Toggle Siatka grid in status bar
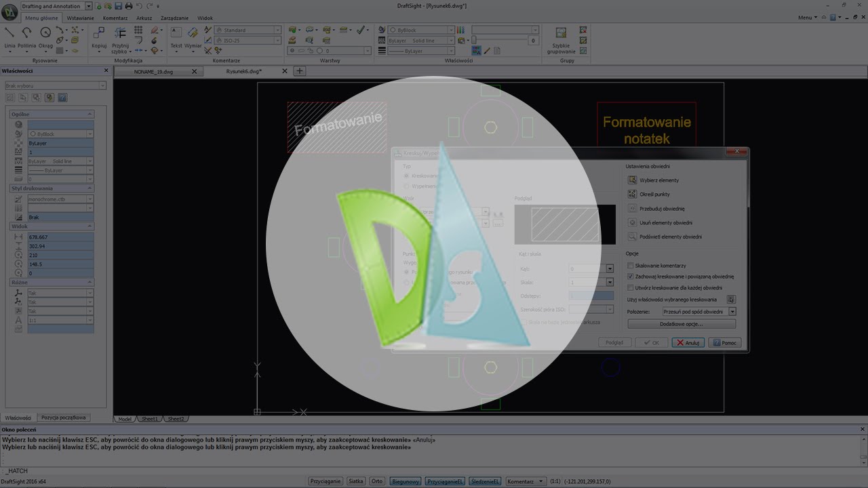868x488 pixels. [356, 481]
